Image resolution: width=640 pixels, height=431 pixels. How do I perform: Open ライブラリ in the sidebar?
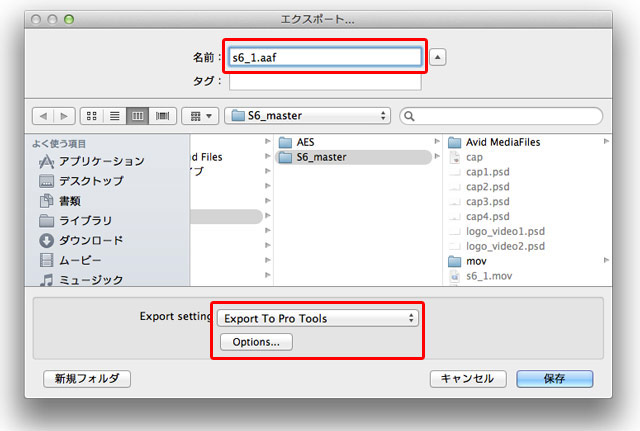pos(76,220)
